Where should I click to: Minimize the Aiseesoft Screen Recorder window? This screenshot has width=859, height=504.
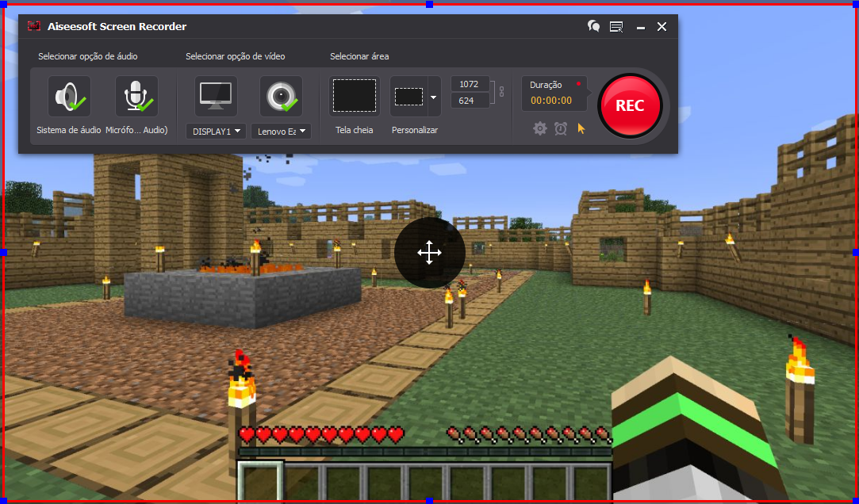(640, 27)
